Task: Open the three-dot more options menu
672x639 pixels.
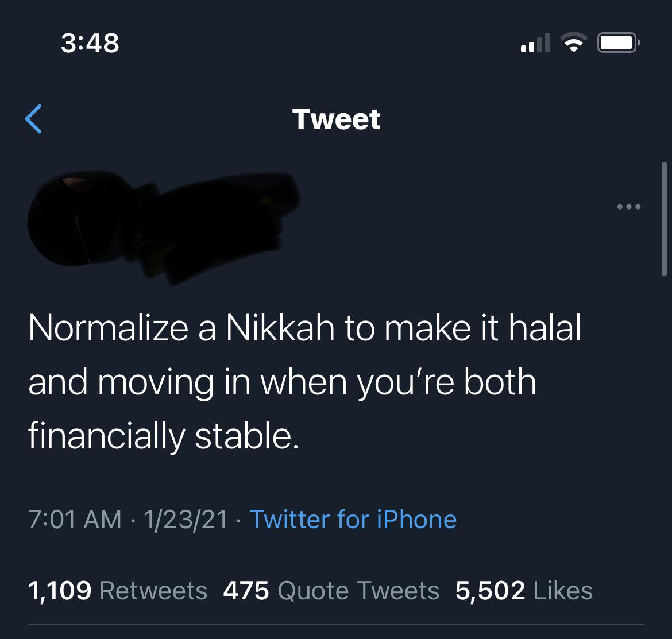Action: (x=628, y=207)
